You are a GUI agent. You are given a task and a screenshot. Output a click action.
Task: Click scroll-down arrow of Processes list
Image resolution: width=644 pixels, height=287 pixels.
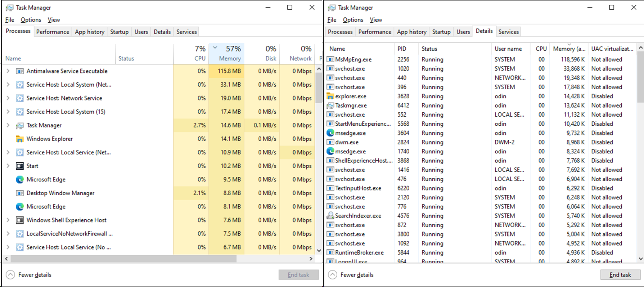click(319, 250)
